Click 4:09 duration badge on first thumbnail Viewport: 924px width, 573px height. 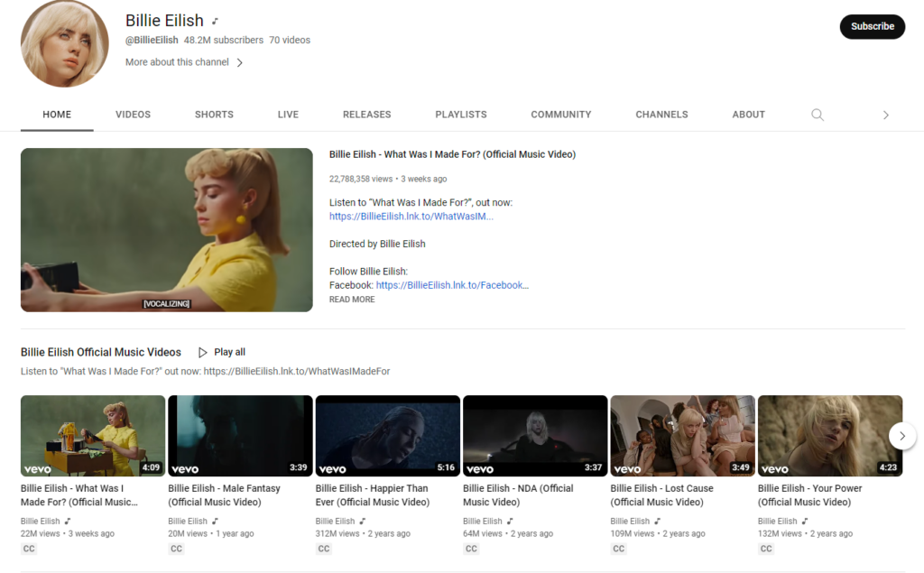pyautogui.click(x=151, y=467)
